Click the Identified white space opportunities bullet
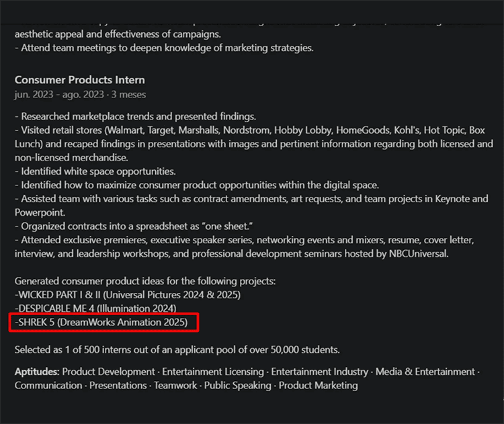This screenshot has height=424, width=504. 95,171
